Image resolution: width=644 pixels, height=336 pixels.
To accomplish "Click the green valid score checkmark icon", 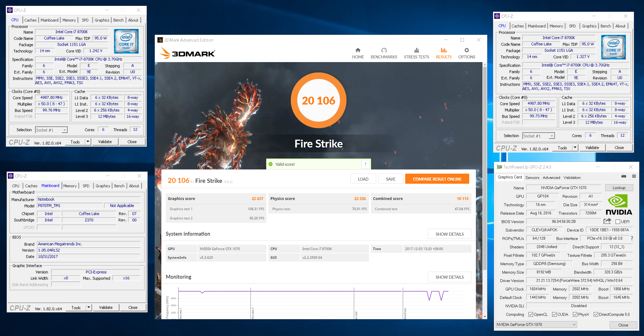I will (x=271, y=164).
